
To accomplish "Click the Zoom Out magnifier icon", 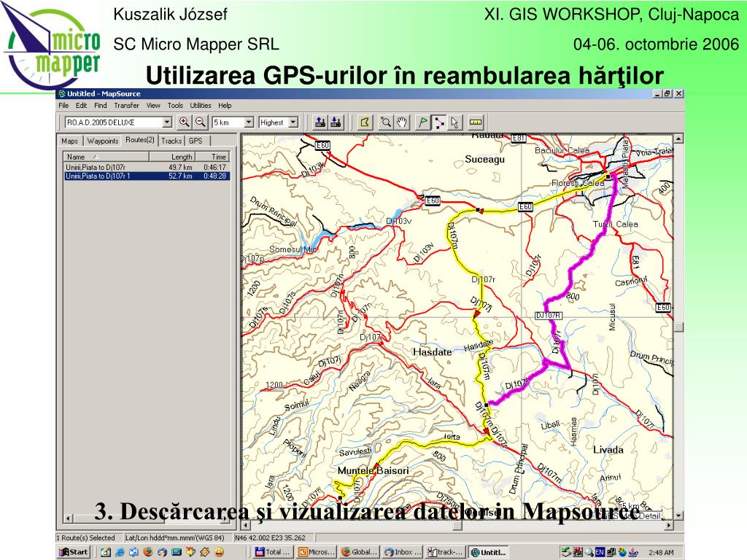I will pos(200,122).
